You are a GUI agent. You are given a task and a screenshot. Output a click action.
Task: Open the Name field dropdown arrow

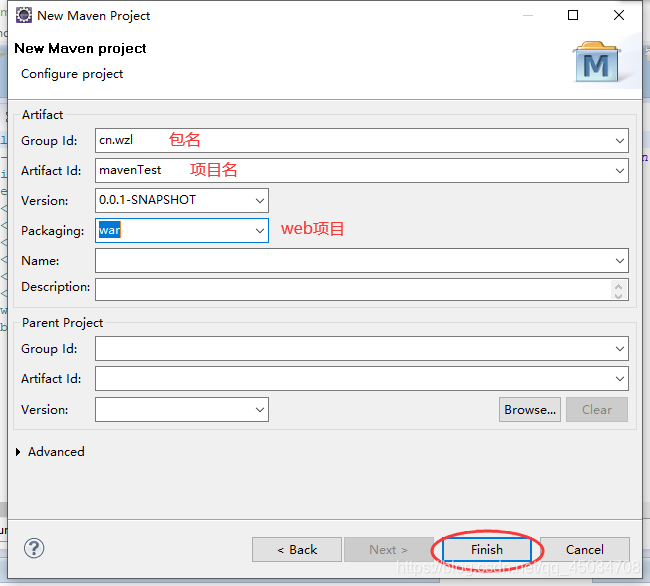click(620, 261)
